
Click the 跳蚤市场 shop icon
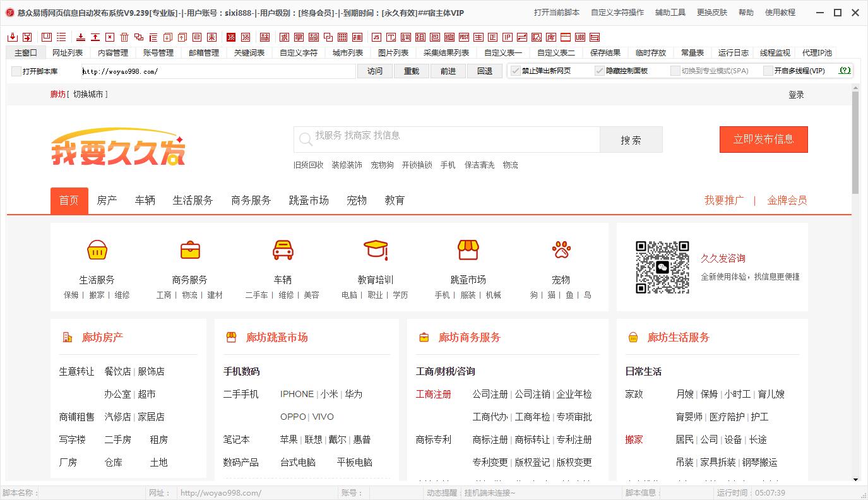point(468,250)
